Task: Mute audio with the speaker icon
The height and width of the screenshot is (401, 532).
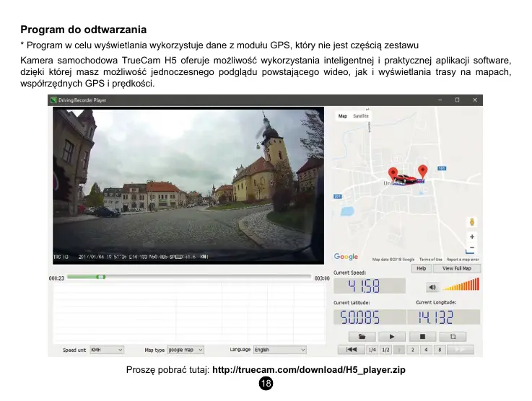Action: (x=432, y=288)
